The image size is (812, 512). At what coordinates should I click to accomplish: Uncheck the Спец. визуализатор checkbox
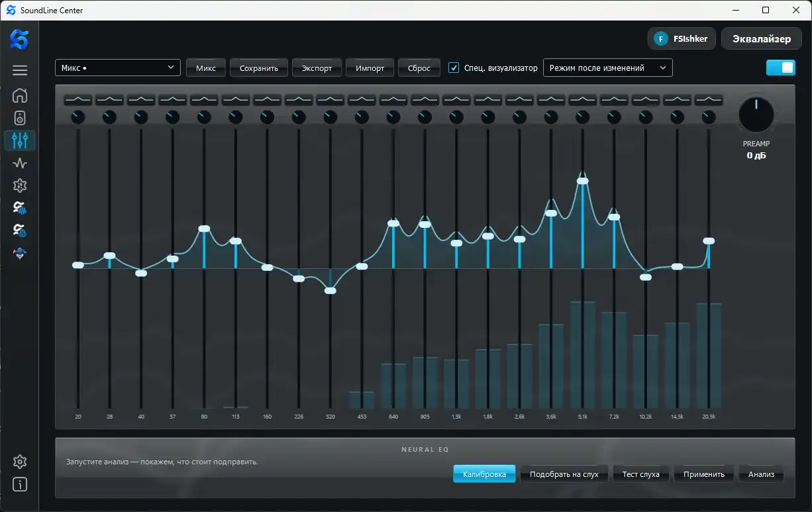pyautogui.click(x=454, y=68)
